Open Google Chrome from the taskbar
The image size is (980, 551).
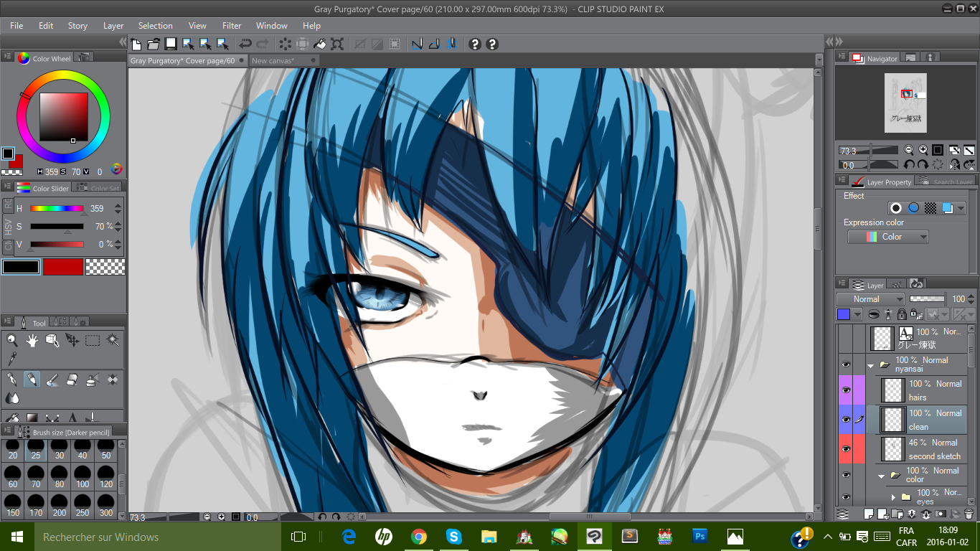[419, 537]
